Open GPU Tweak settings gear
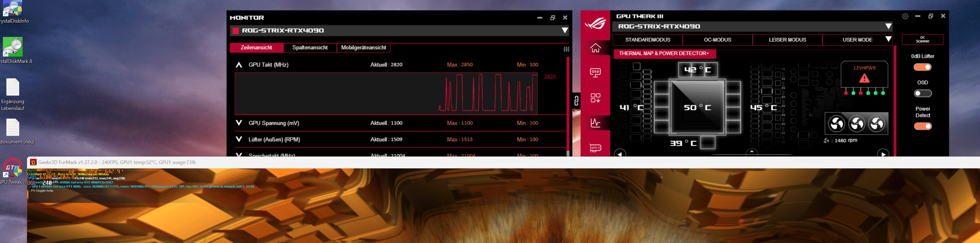980x243 pixels. (905, 16)
